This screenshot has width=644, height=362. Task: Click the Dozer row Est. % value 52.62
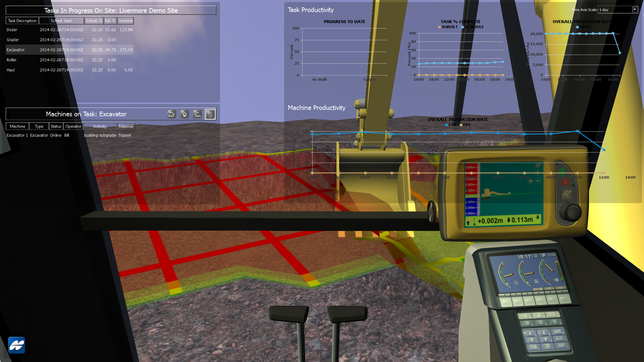point(111,30)
